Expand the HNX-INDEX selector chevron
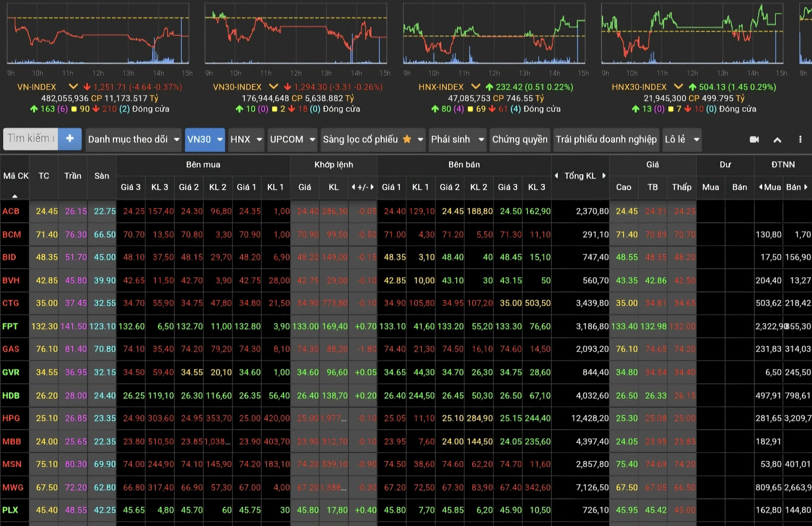Screen dimensions: 812x526 [x=475, y=87]
